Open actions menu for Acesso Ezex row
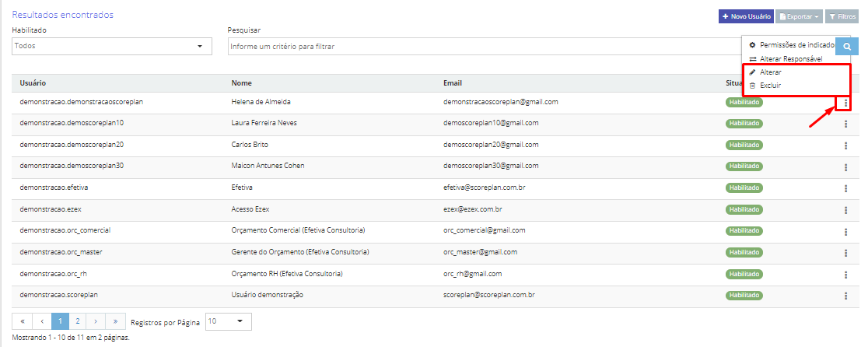The image size is (868, 347). (x=845, y=210)
